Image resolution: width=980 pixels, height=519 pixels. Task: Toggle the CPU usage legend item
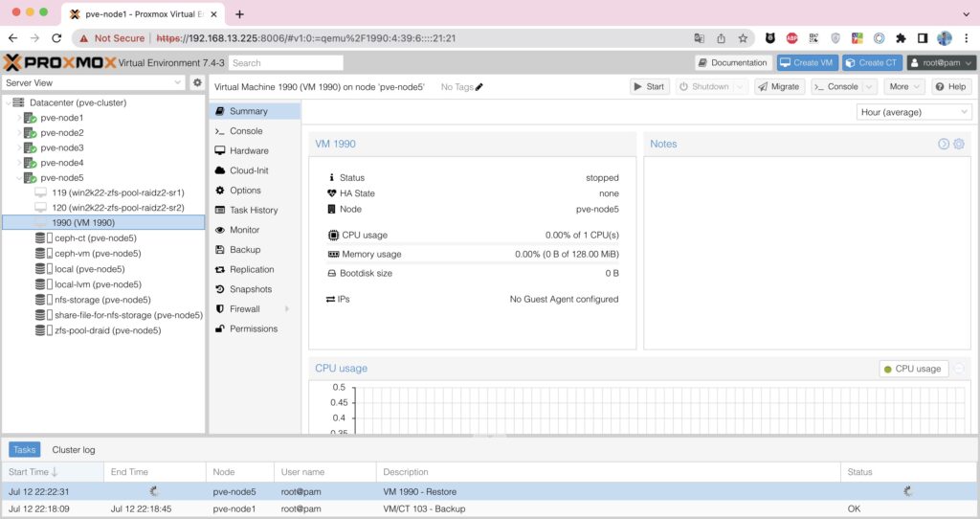(x=913, y=369)
